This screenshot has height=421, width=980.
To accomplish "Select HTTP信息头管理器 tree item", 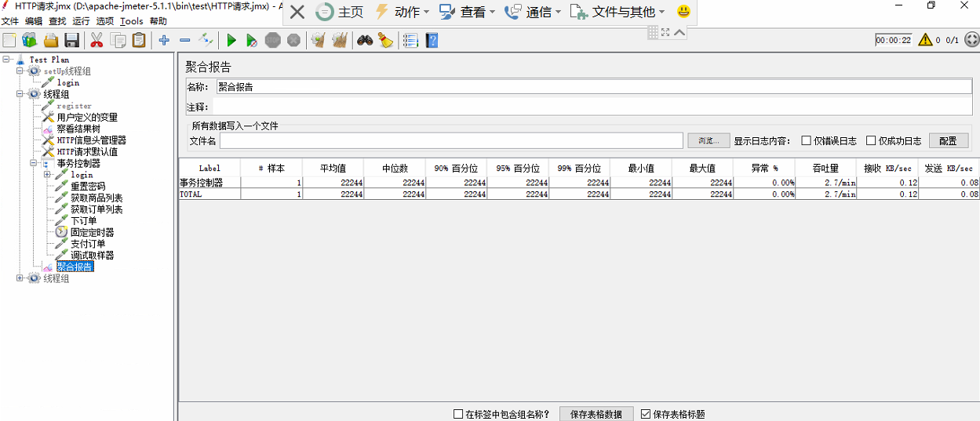I will [91, 140].
